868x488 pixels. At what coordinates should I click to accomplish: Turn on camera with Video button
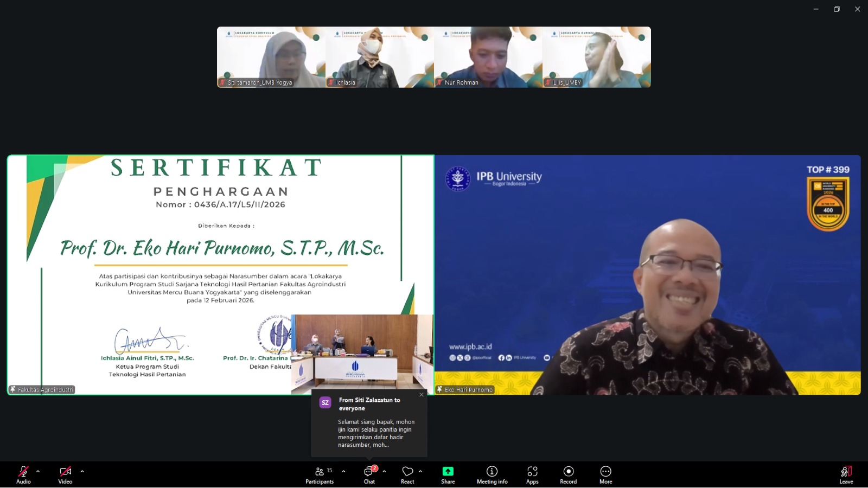click(65, 474)
